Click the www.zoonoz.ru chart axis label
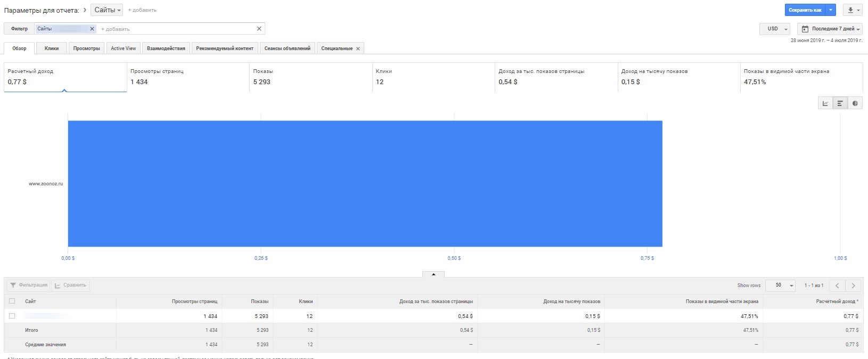This screenshot has width=868, height=359. tap(46, 184)
